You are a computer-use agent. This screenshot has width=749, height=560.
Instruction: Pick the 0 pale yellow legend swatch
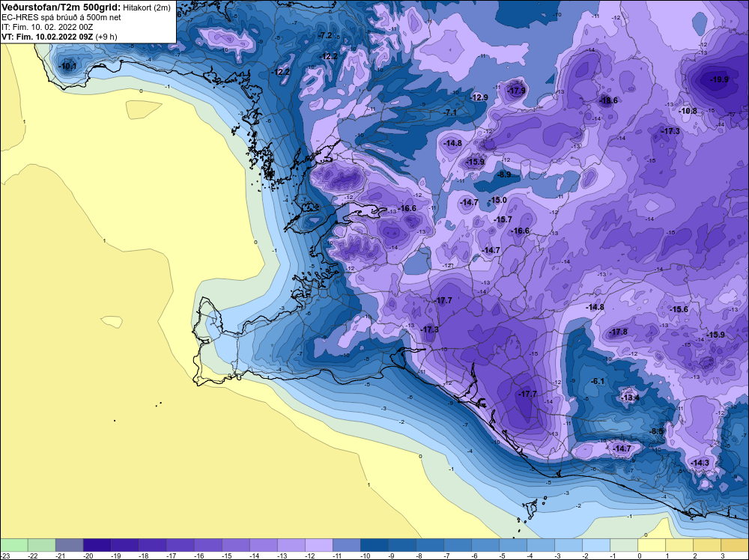652,545
